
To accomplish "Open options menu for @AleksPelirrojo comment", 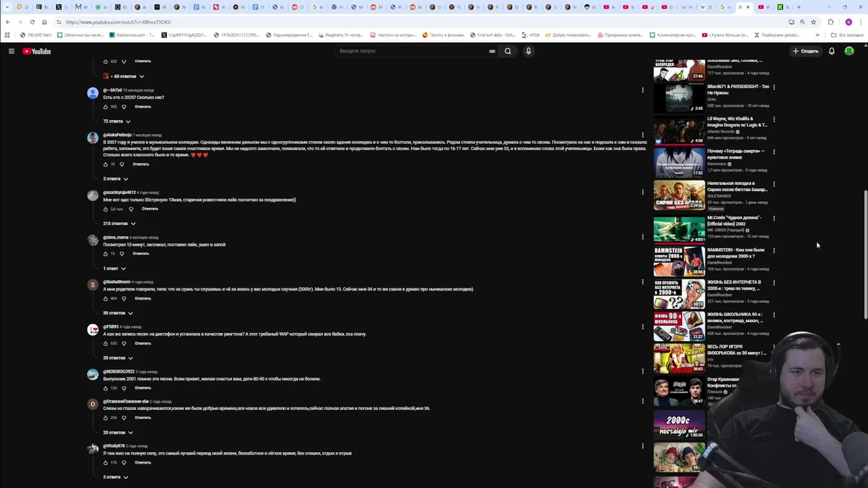I will 642,135.
